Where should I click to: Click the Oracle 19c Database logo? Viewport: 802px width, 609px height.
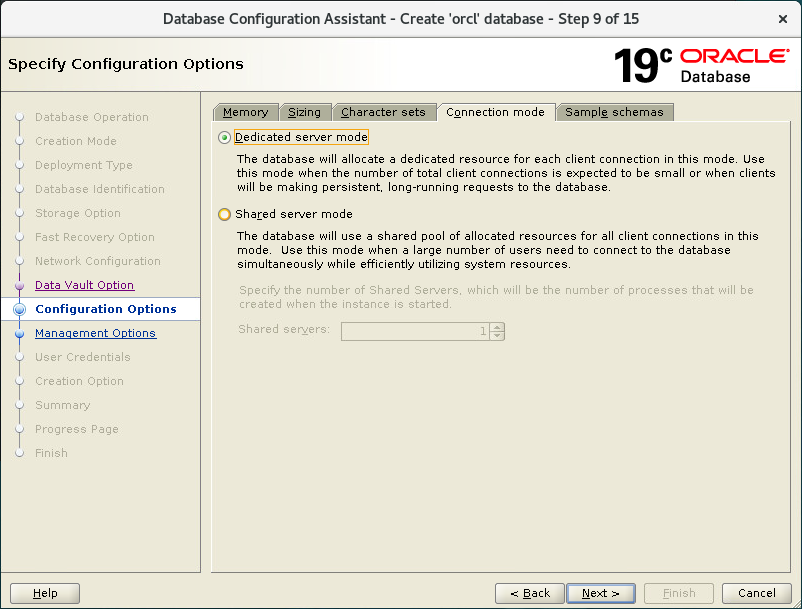pyautogui.click(x=702, y=65)
